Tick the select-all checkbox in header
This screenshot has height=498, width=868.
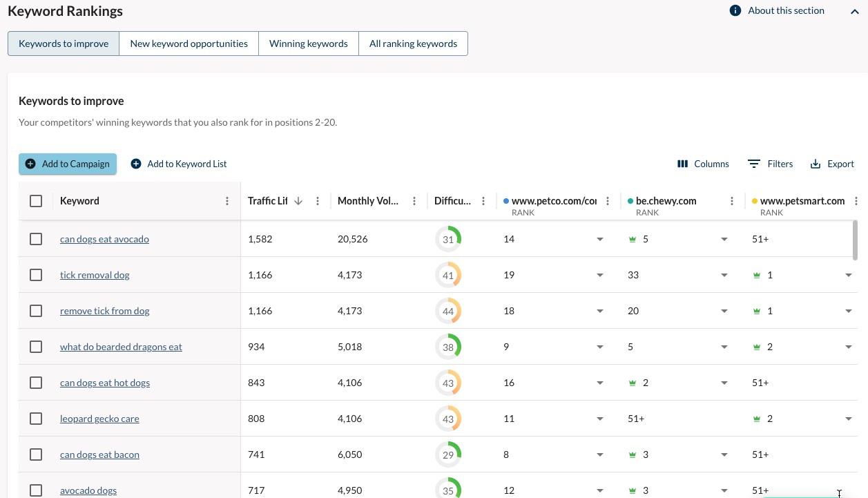pos(36,201)
